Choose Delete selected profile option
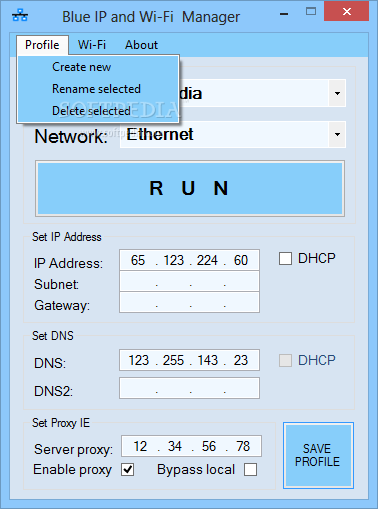 pos(98,111)
